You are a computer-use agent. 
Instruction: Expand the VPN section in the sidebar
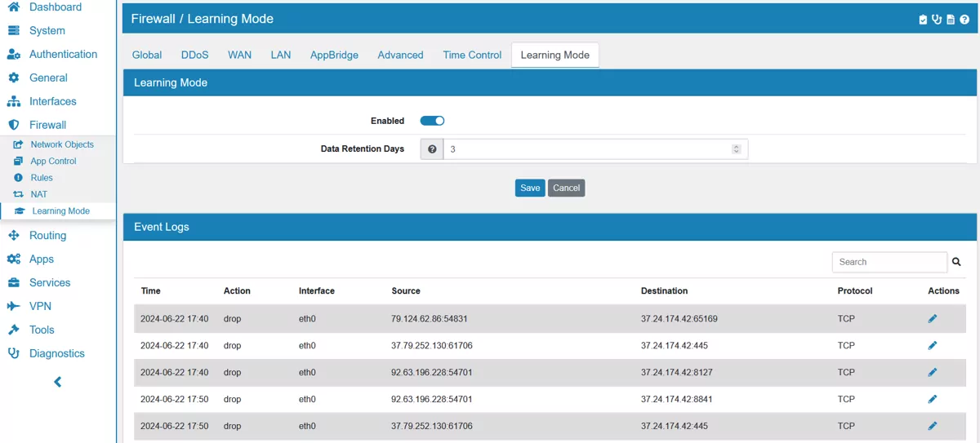[x=40, y=306]
